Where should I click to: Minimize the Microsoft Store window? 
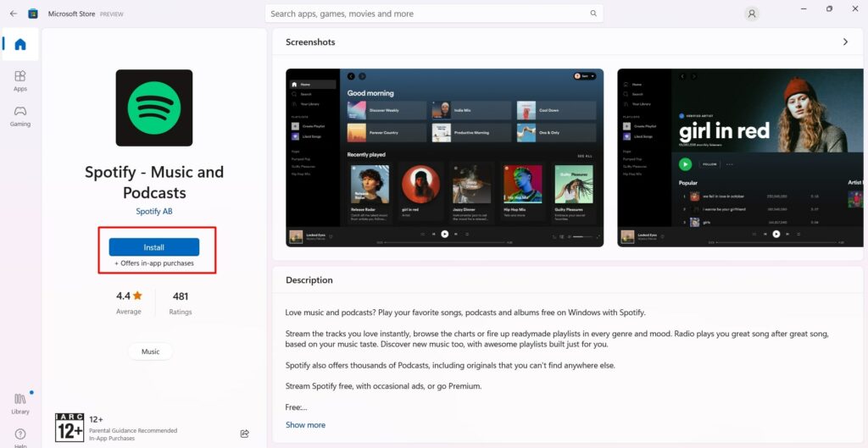pyautogui.click(x=804, y=8)
